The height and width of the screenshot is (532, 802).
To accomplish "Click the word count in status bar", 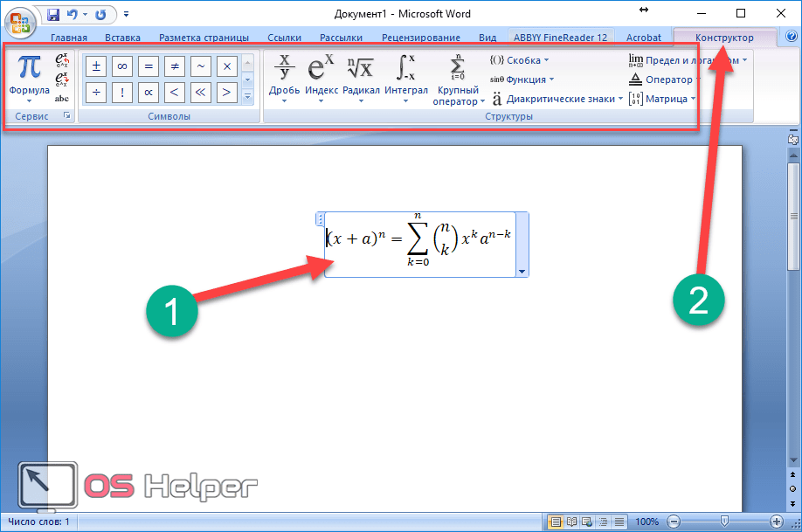I will 39,522.
